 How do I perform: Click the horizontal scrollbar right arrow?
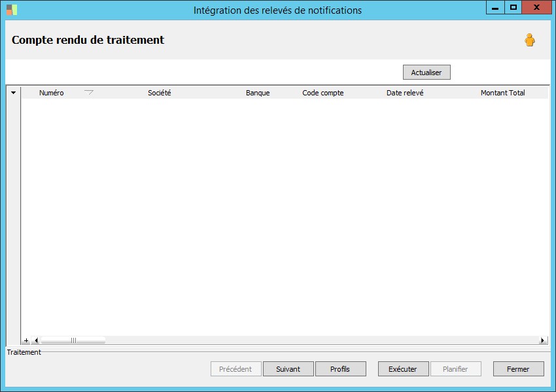pos(542,340)
